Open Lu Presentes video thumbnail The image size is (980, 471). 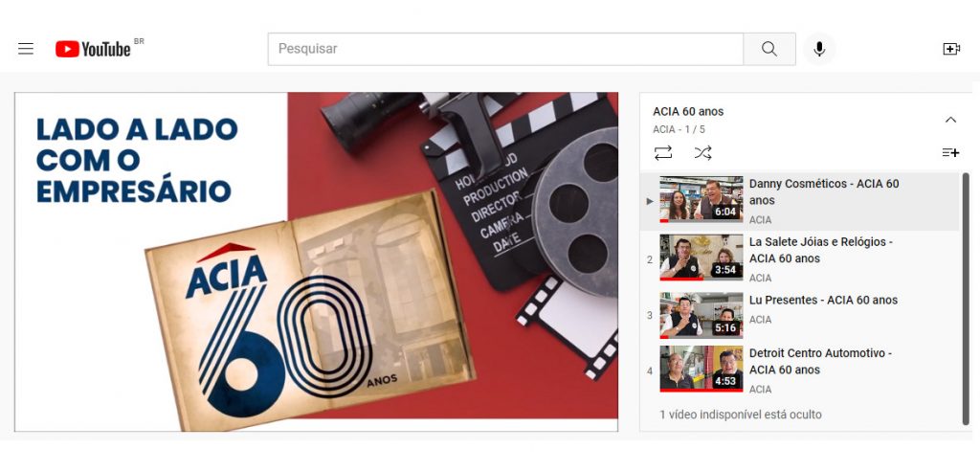(x=702, y=315)
